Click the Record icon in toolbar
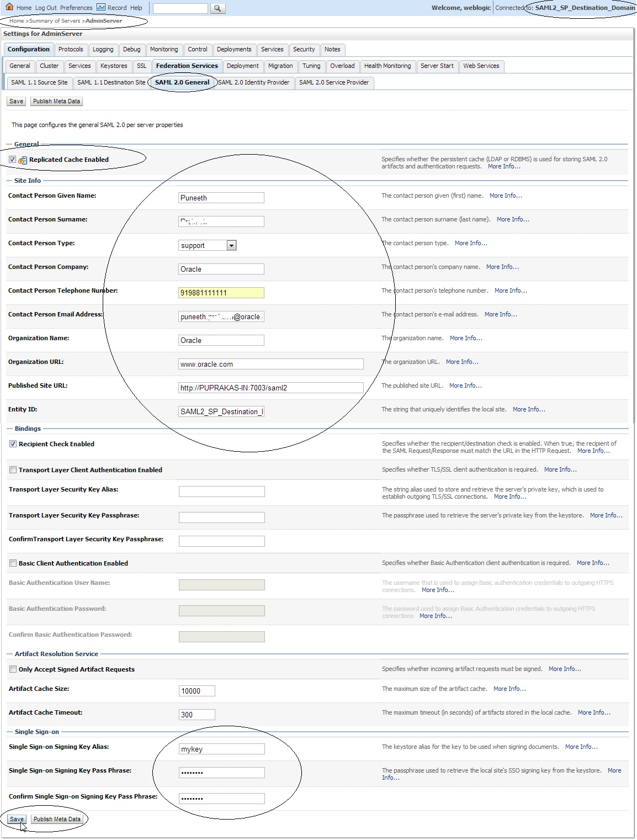This screenshot has width=637, height=840. (x=101, y=7)
